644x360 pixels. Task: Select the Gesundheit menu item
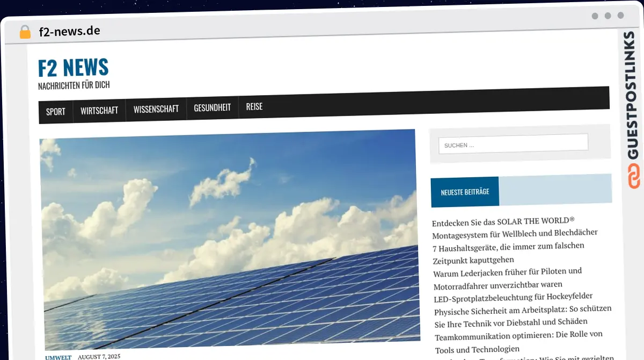click(212, 107)
